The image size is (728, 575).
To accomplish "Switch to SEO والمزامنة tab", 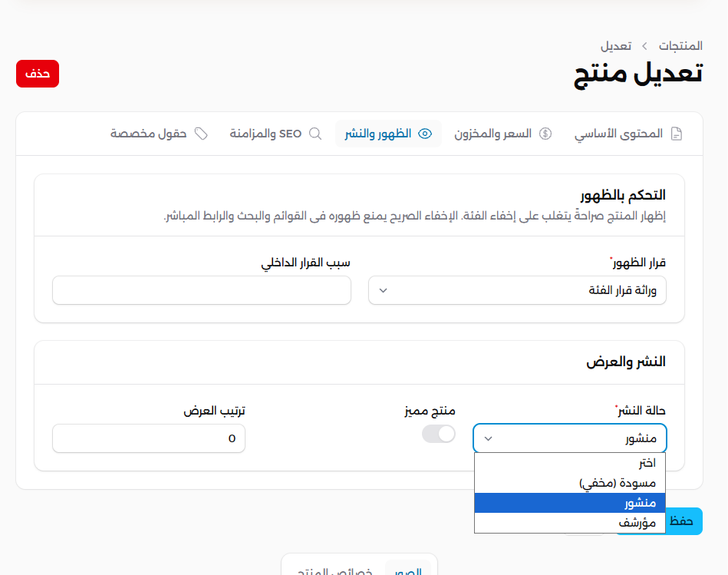I will (x=276, y=134).
